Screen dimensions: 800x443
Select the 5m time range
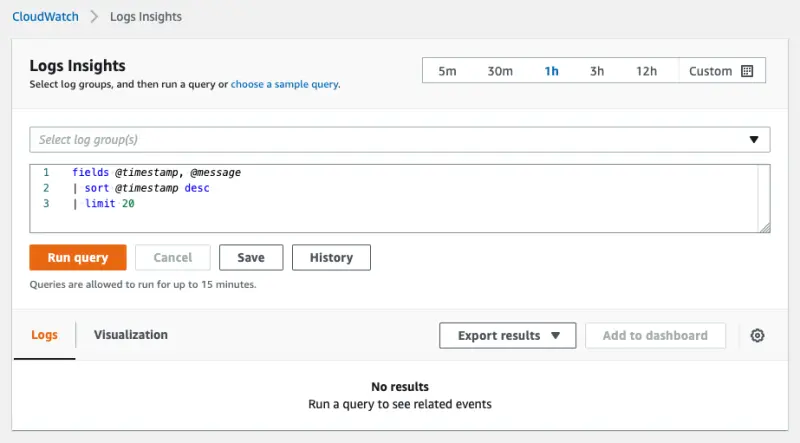(x=448, y=71)
